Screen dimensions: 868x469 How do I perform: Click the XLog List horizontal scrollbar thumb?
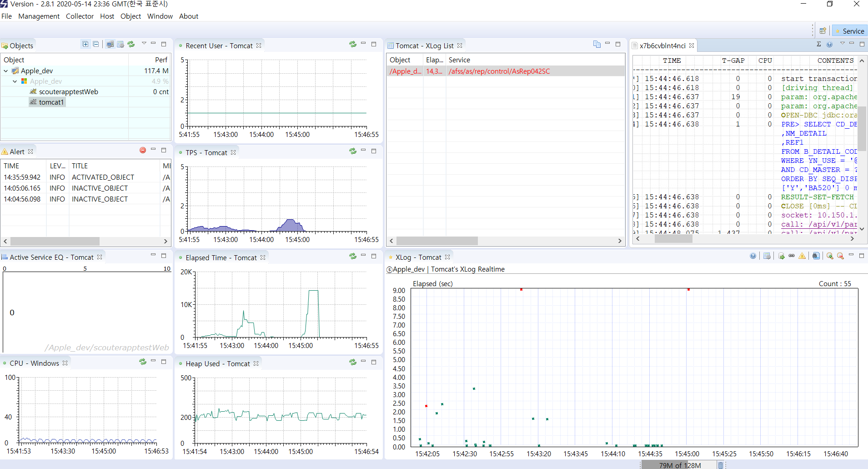pyautogui.click(x=437, y=241)
